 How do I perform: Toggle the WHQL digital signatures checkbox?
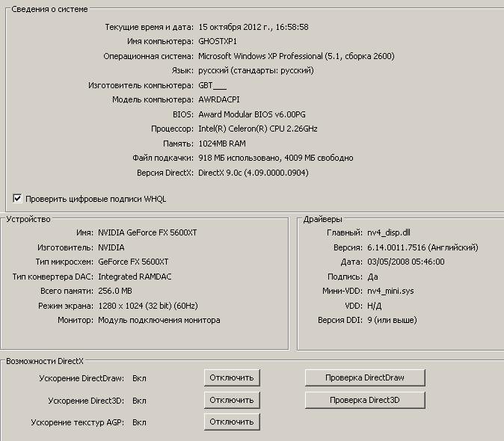point(17,199)
